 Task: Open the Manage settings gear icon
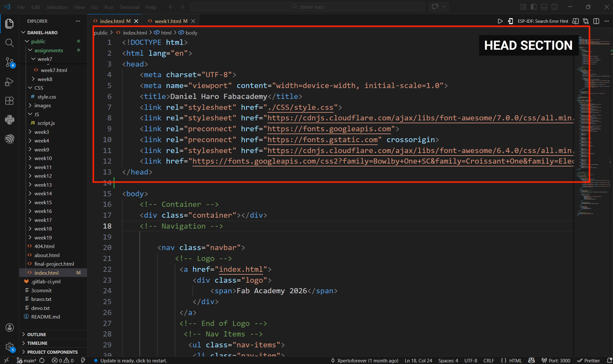9,346
